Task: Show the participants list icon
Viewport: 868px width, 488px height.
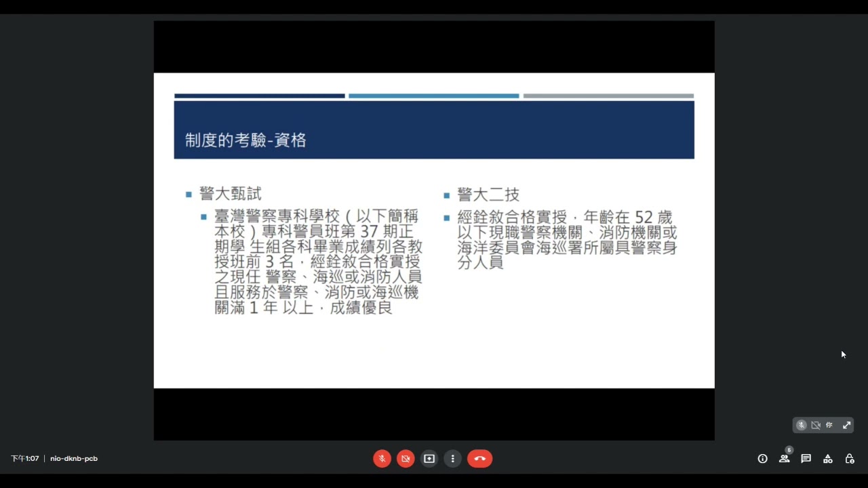Action: 784,459
